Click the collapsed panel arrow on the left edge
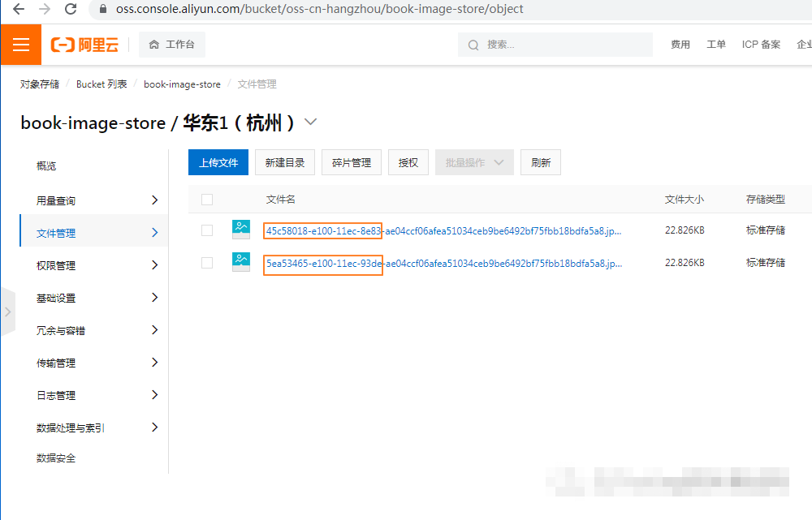 point(8,311)
